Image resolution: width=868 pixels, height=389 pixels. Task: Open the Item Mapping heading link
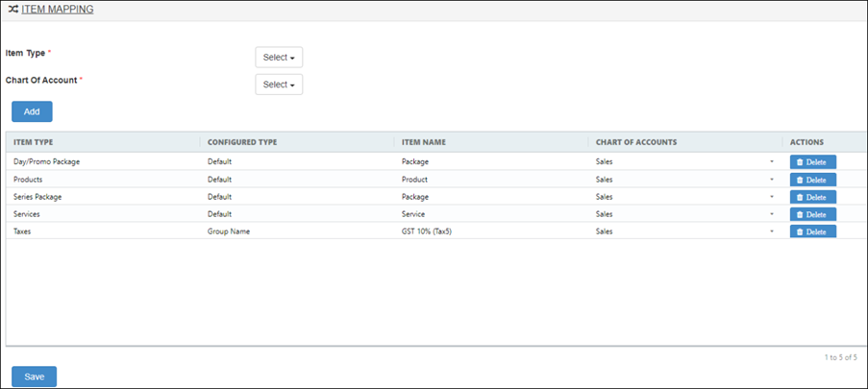(x=58, y=10)
